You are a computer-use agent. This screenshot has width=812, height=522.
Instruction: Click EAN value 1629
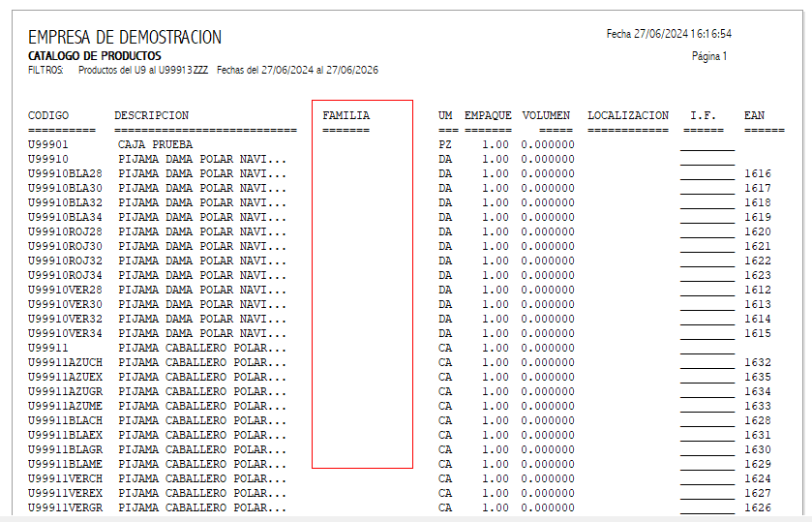point(758,464)
